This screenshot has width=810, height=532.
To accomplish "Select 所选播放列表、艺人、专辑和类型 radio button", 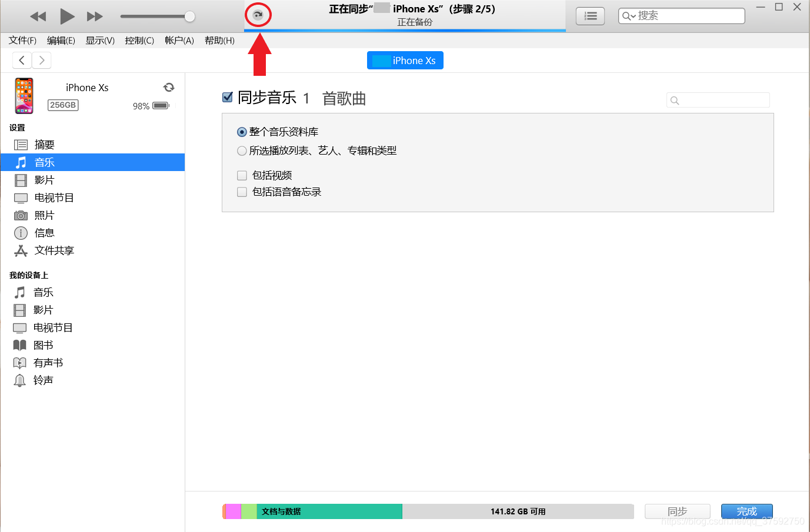I will [242, 151].
